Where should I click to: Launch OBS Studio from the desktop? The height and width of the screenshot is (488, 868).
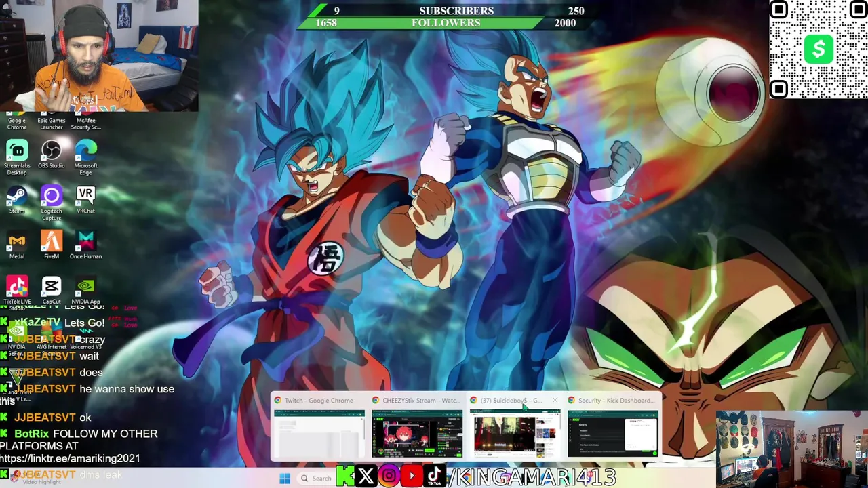point(52,155)
